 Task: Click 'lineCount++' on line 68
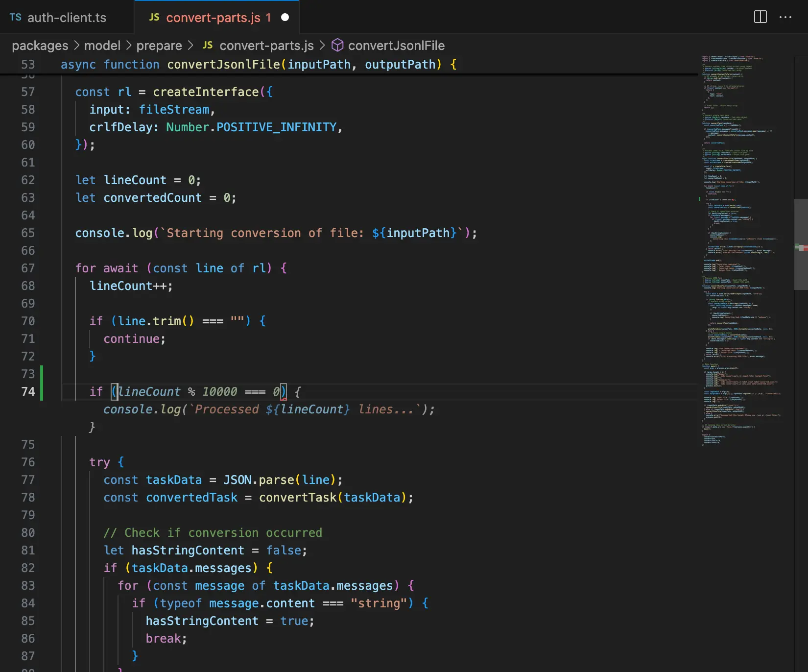128,286
